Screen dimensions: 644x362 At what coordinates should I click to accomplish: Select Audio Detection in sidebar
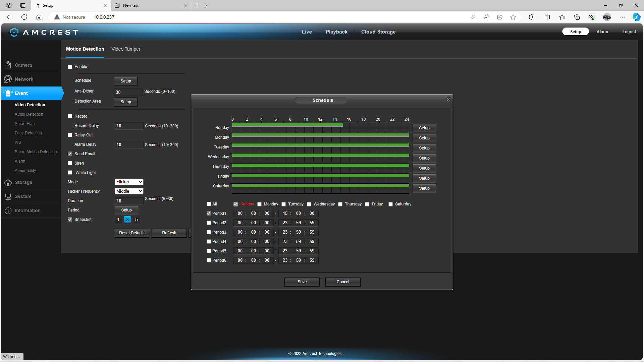[x=29, y=114]
